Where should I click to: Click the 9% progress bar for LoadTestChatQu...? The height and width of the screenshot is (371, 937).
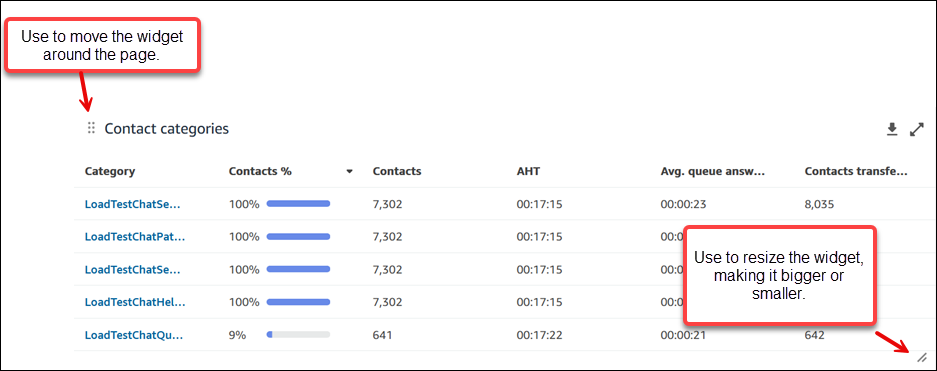(298, 335)
